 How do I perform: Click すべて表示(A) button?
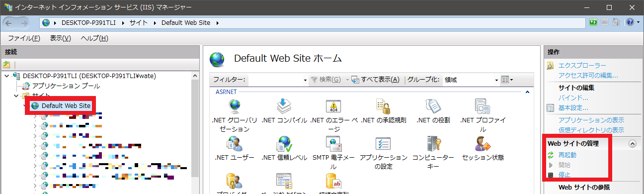point(375,80)
